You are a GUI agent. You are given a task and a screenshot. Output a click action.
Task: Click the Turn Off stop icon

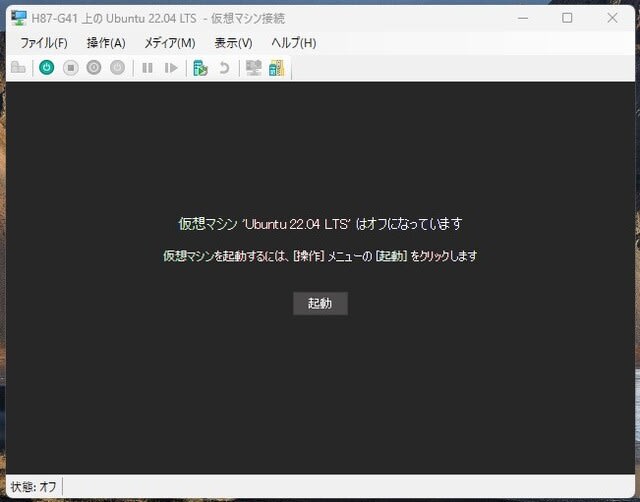click(71, 67)
